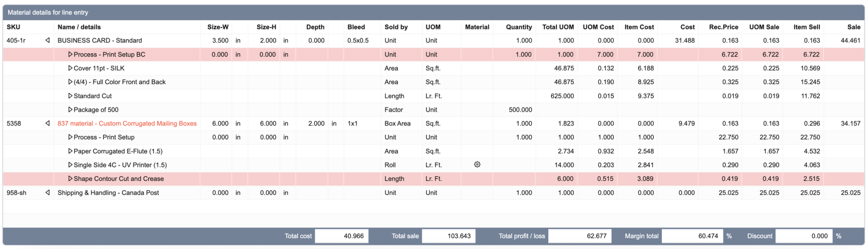Click the Quantity column header
Screen dimensions: 868x249
point(519,27)
